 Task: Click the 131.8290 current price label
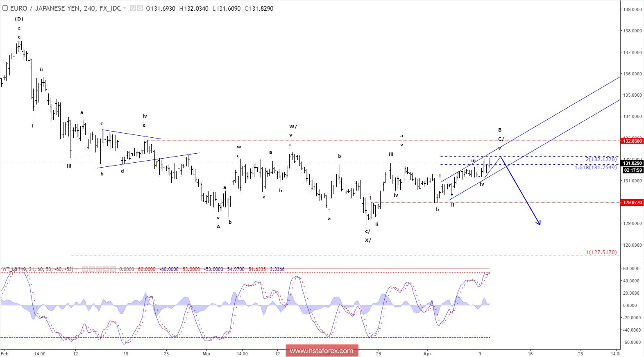pyautogui.click(x=633, y=163)
